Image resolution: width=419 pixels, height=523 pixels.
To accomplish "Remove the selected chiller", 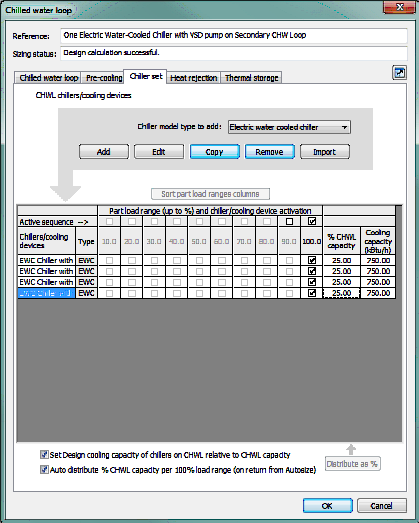I will 270,152.
